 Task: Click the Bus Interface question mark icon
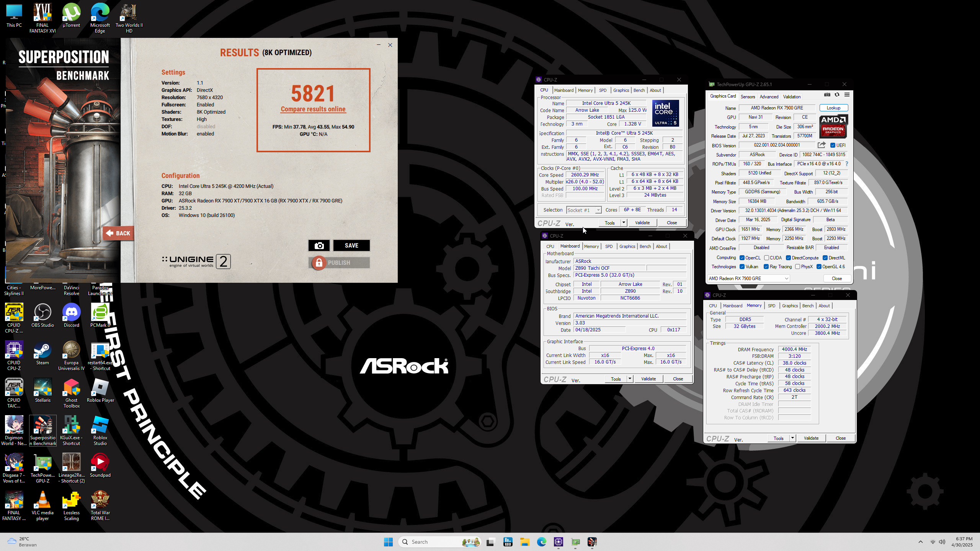pyautogui.click(x=847, y=164)
